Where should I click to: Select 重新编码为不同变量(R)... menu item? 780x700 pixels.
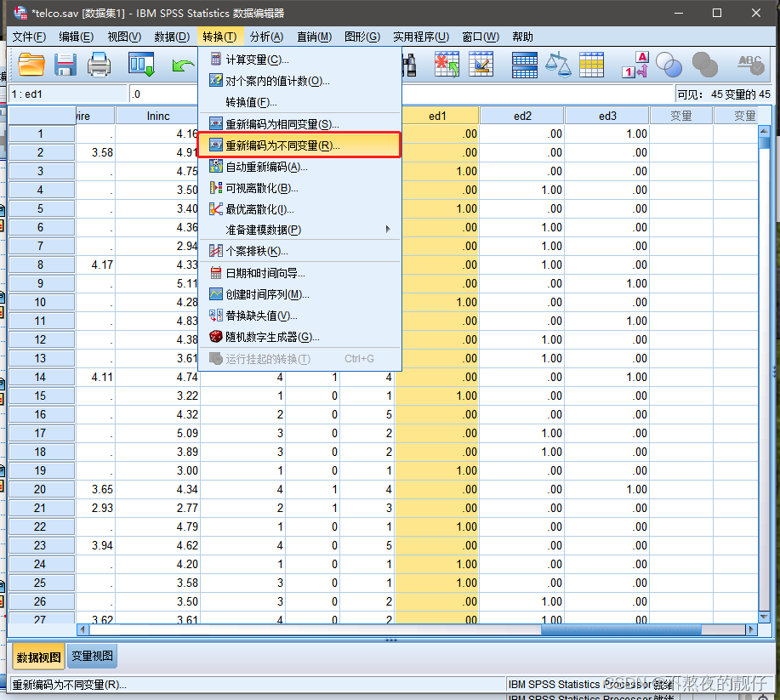tap(299, 145)
